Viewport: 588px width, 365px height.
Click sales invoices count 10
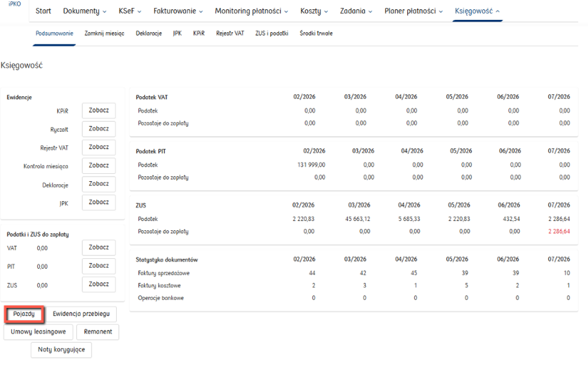[566, 273]
